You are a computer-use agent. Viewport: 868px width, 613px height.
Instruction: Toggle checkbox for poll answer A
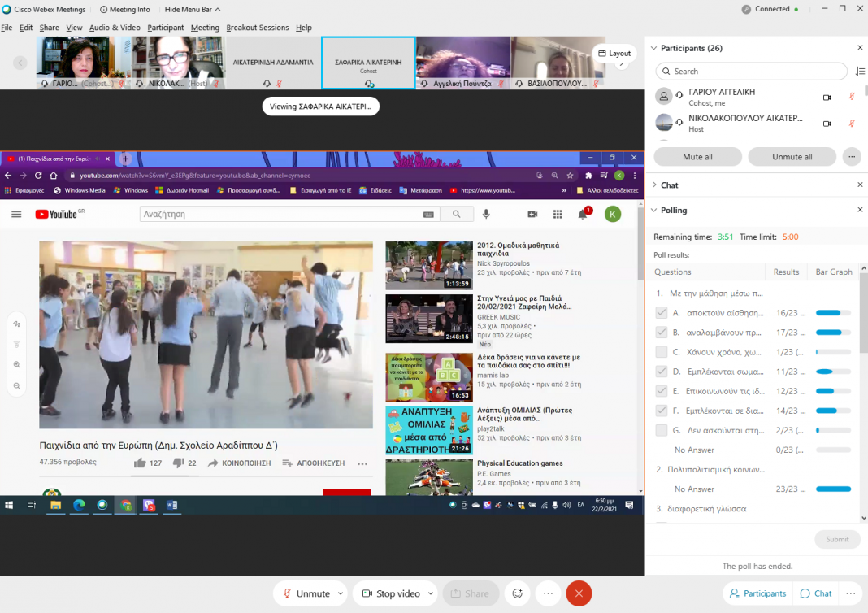coord(662,313)
